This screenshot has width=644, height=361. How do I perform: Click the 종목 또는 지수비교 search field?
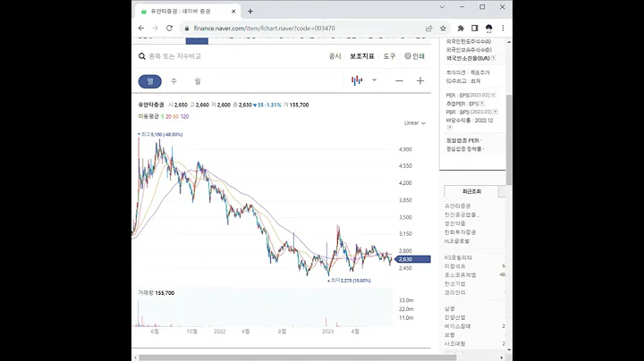tap(175, 56)
